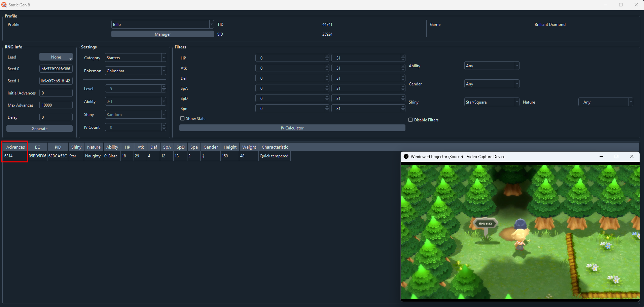The image size is (644, 307).
Task: Click into the Seed 0 input field
Action: coord(56,69)
